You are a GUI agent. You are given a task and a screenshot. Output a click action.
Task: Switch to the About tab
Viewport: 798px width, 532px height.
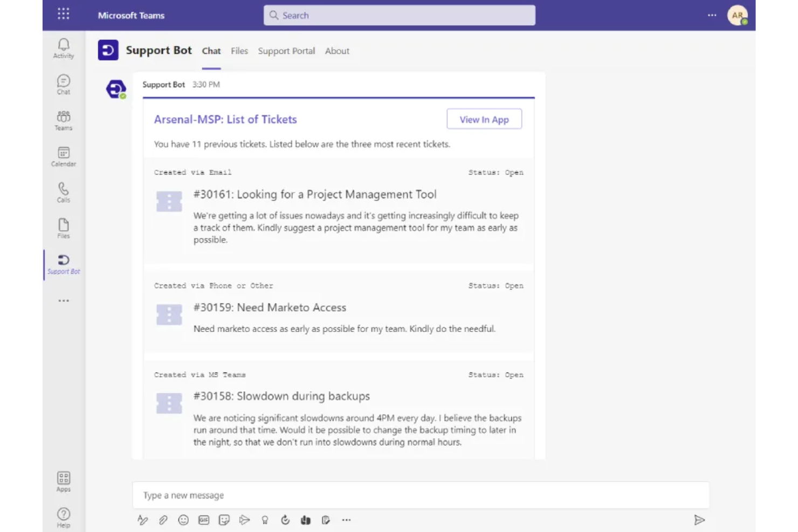(337, 51)
